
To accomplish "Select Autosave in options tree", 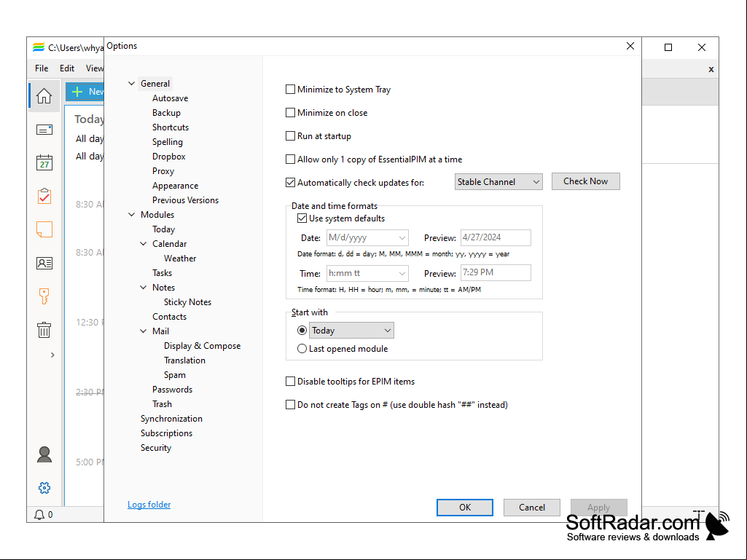I will click(x=170, y=98).
